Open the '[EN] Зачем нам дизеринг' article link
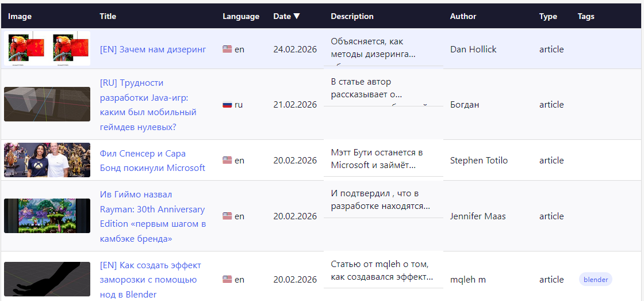Screen dimensions: 644x301 pyautogui.click(x=152, y=49)
